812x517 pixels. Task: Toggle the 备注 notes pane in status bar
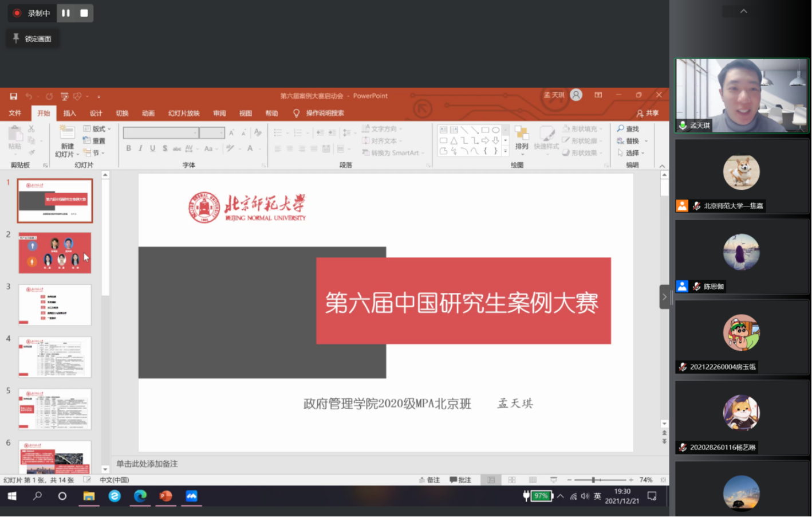click(429, 480)
